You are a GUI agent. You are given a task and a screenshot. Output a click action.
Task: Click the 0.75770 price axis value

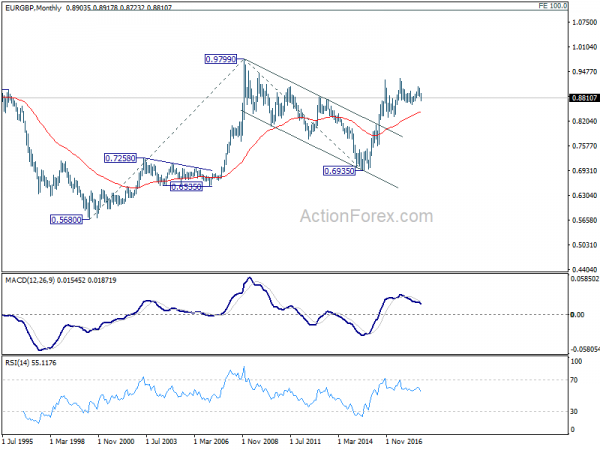[x=585, y=146]
